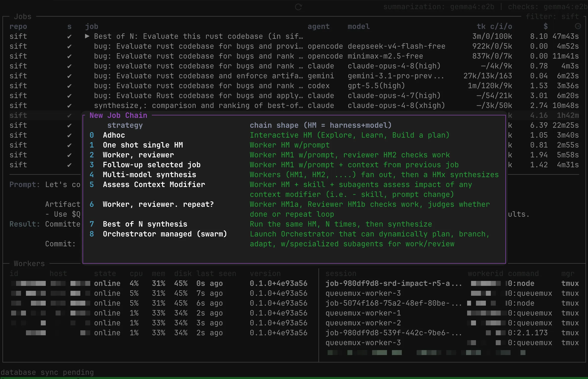Click checkmark of gpt-5.5(high) job row
588x379 pixels.
click(x=69, y=86)
